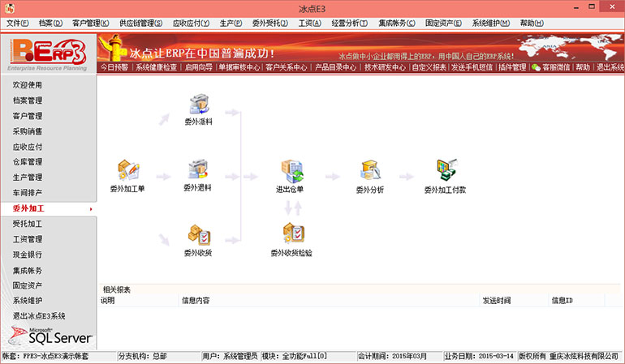Click the WeChat icon beside 客服微信
The height and width of the screenshot is (364, 625).
(x=536, y=67)
